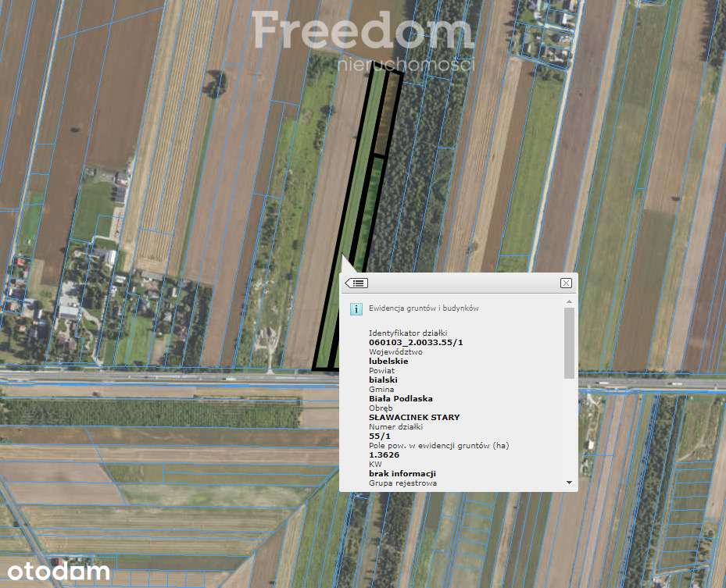726x588 pixels.
Task: Click the blue info icon in popup
Action: pos(356,308)
